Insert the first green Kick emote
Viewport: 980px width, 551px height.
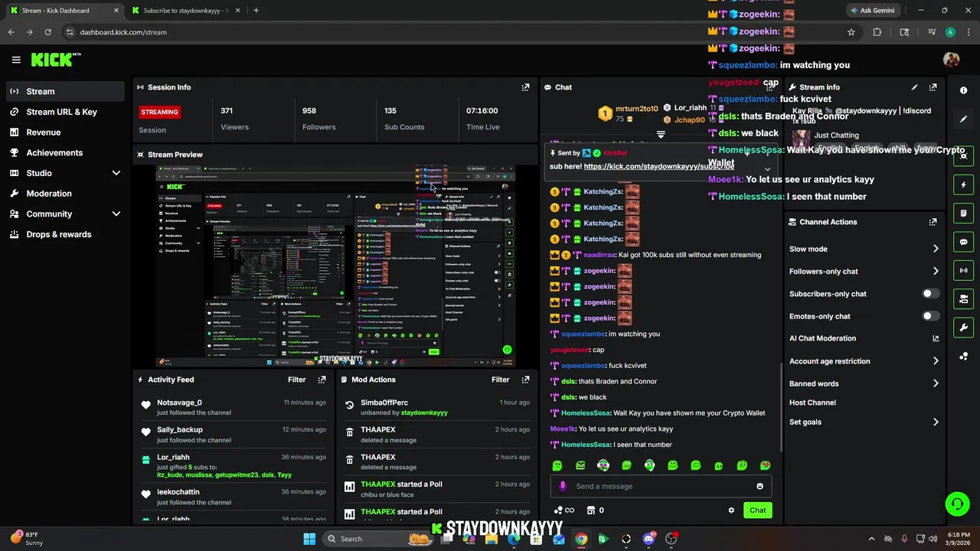[557, 465]
